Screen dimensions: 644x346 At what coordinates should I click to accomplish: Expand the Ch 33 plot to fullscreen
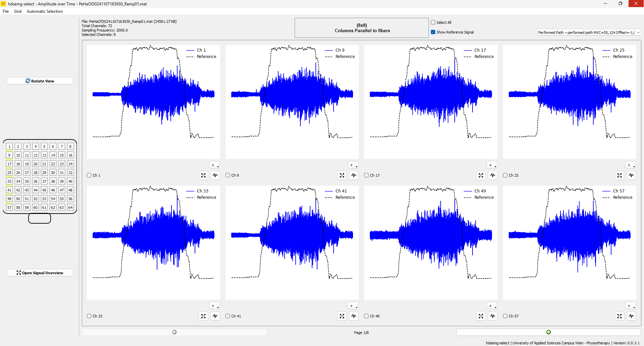pyautogui.click(x=203, y=316)
